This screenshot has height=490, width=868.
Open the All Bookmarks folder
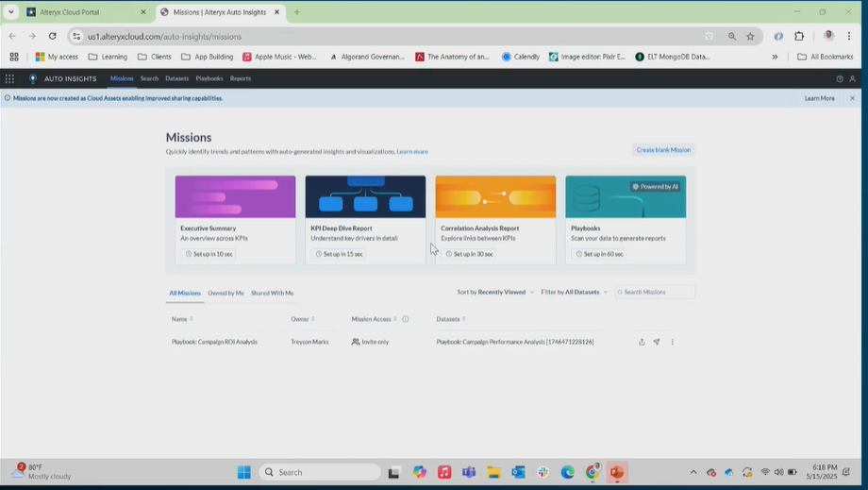[x=826, y=57]
